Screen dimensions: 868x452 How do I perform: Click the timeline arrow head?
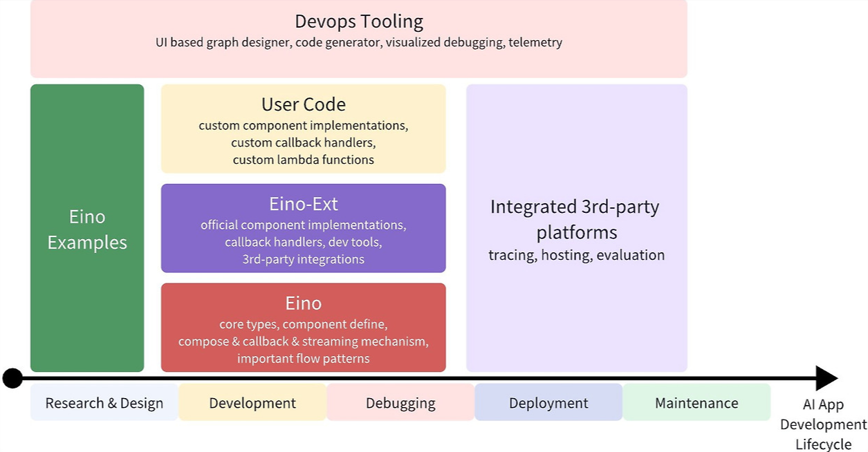pos(823,377)
